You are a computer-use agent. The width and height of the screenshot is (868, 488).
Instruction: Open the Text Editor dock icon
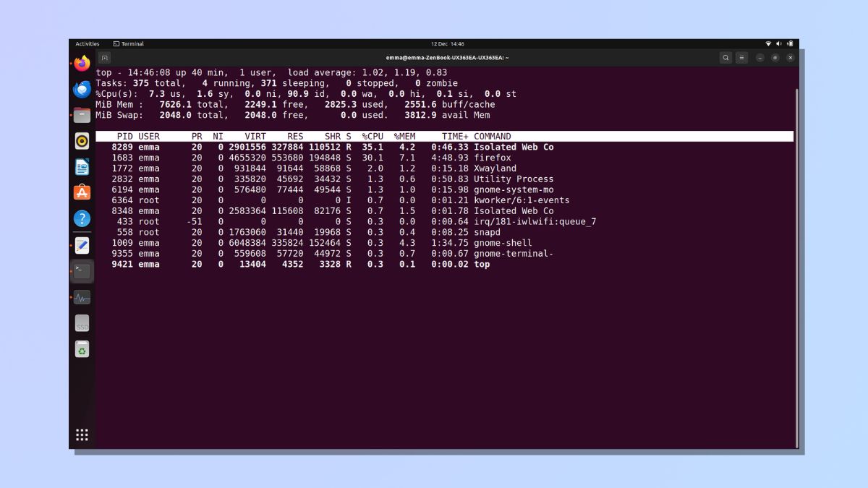(82, 245)
